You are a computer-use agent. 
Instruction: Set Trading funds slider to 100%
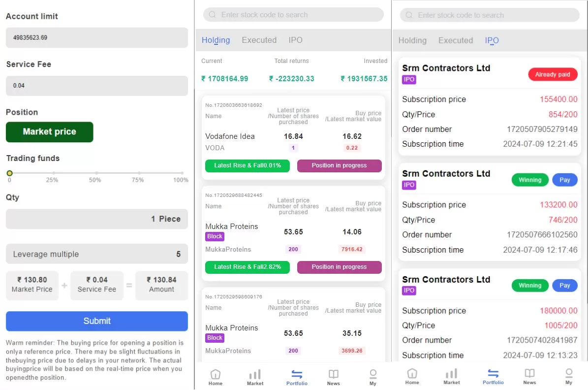tap(182, 173)
